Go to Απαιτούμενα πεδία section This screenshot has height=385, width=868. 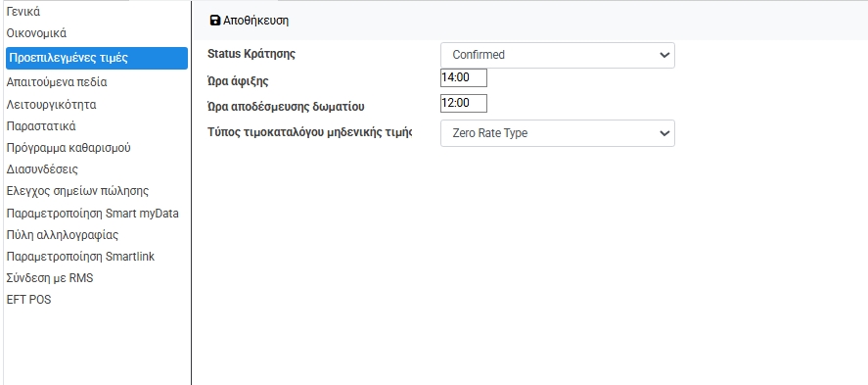(x=57, y=82)
